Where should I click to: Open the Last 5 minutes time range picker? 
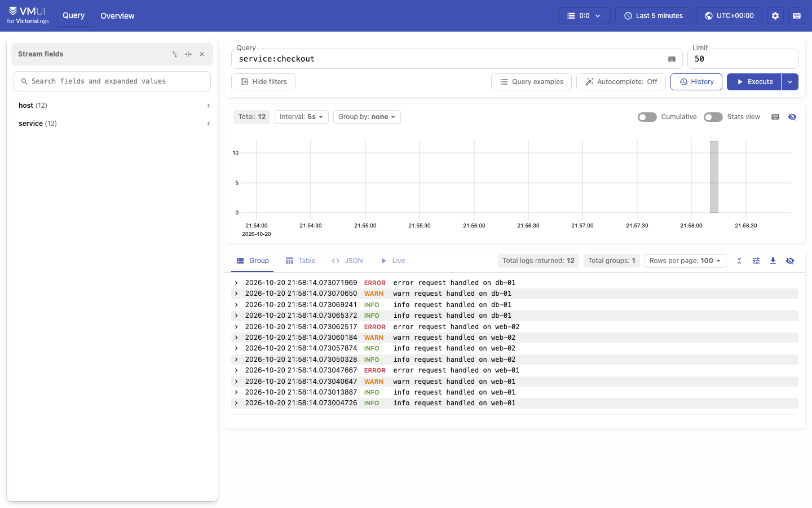point(653,16)
